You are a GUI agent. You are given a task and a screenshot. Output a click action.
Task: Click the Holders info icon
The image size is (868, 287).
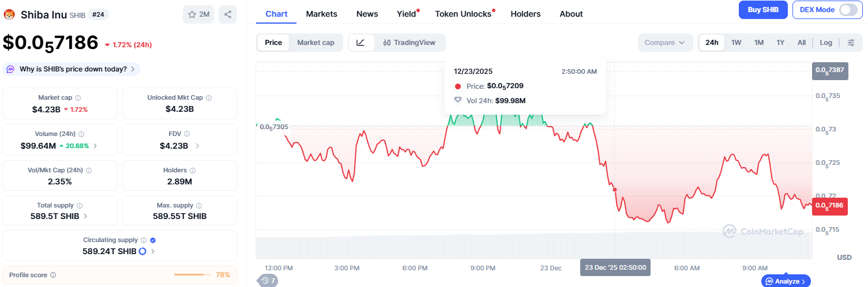[193, 171]
